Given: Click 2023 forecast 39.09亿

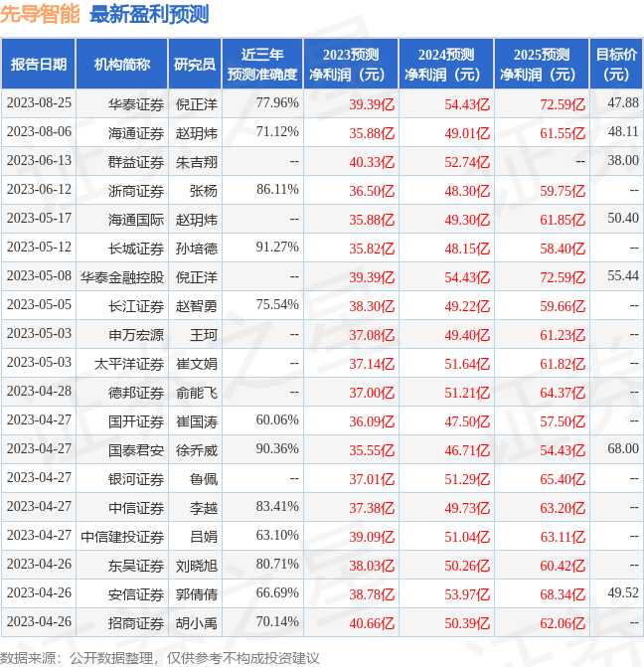Looking at the screenshot, I should point(372,537).
